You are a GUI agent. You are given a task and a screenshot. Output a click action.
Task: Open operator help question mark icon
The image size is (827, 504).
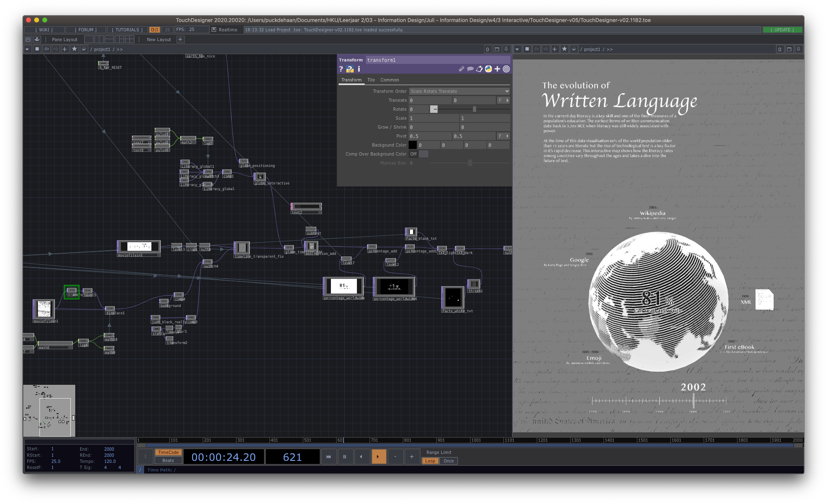341,69
